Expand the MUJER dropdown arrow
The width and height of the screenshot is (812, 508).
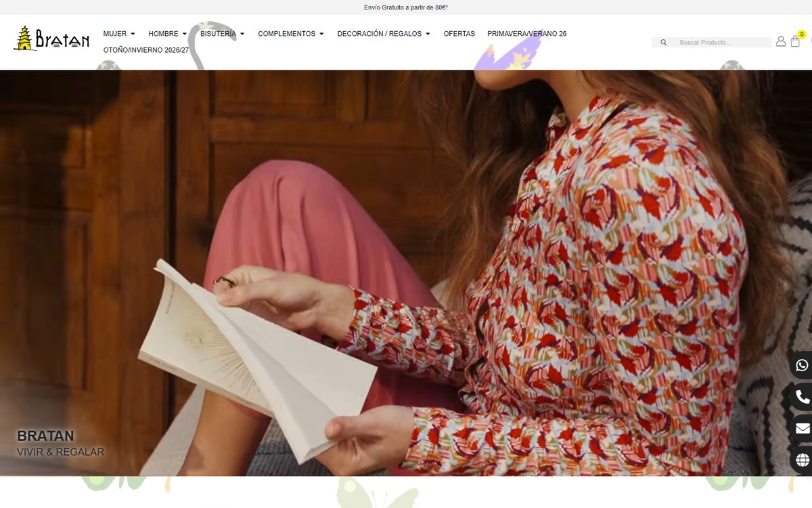pos(133,34)
